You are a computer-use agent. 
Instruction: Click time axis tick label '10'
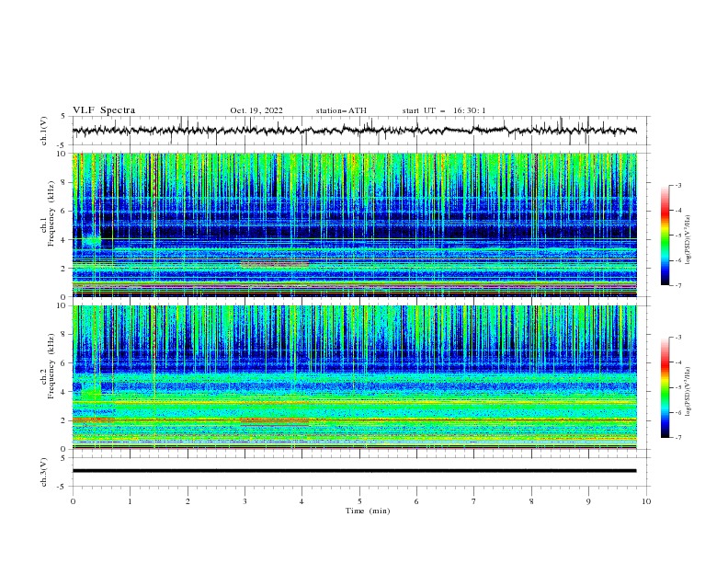coord(646,501)
